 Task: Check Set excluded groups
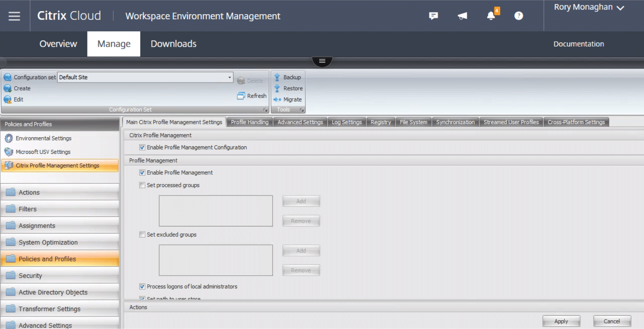click(142, 234)
